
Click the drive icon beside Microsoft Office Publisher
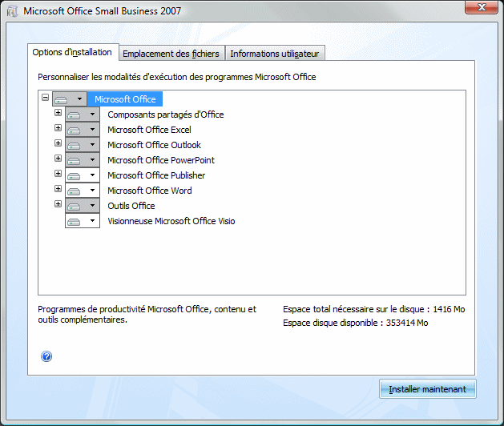click(75, 175)
